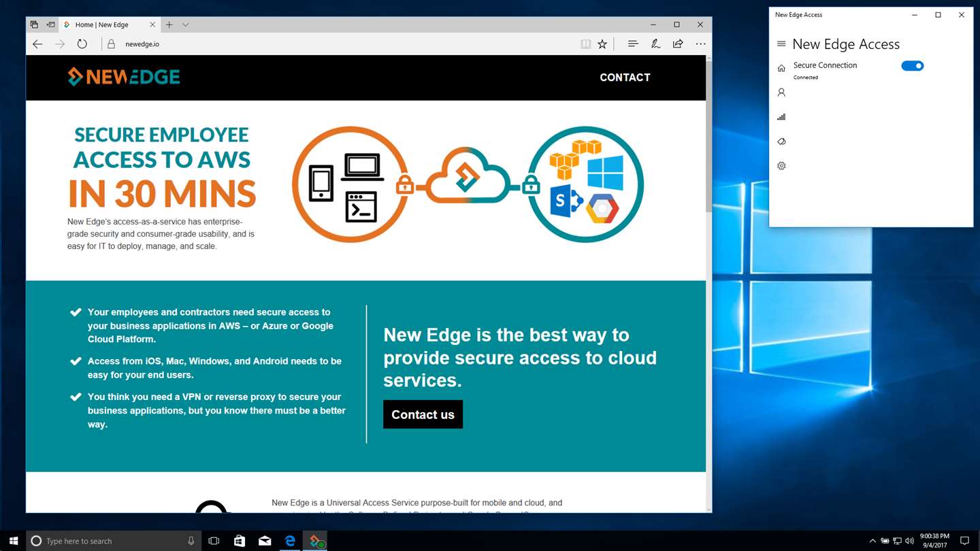Image resolution: width=980 pixels, height=551 pixels.
Task: Open network settings from the system tray
Action: (x=898, y=541)
